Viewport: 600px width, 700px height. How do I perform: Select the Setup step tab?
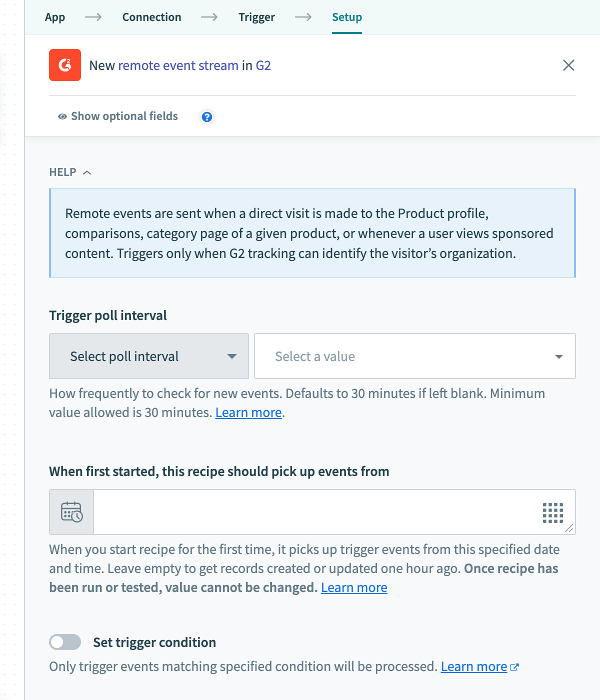347,17
